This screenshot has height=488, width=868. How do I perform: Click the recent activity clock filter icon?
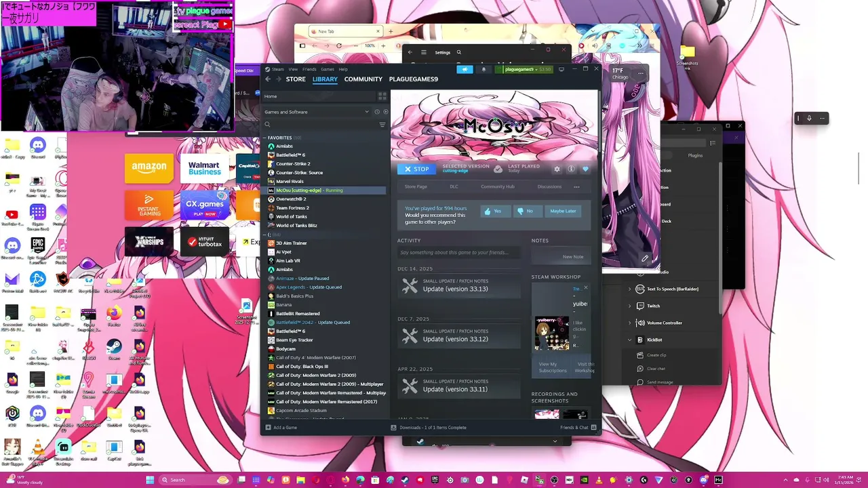pos(377,112)
